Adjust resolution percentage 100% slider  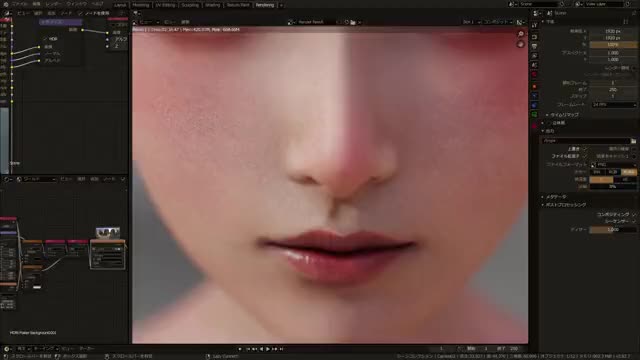click(613, 45)
